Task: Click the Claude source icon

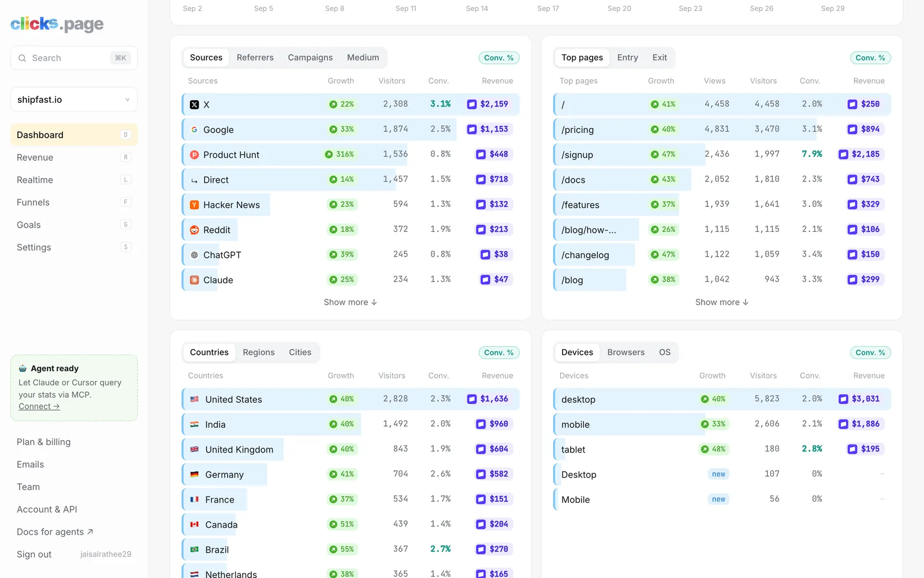Action: (195, 280)
